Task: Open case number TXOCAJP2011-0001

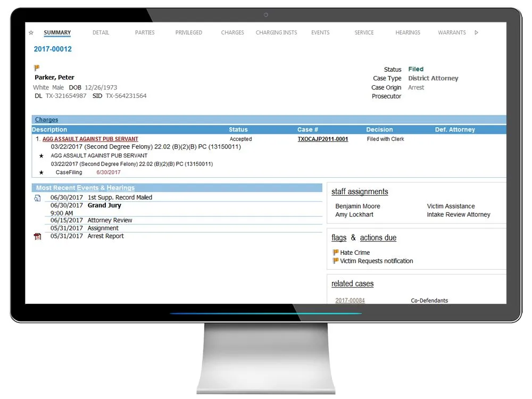Action: [322, 139]
